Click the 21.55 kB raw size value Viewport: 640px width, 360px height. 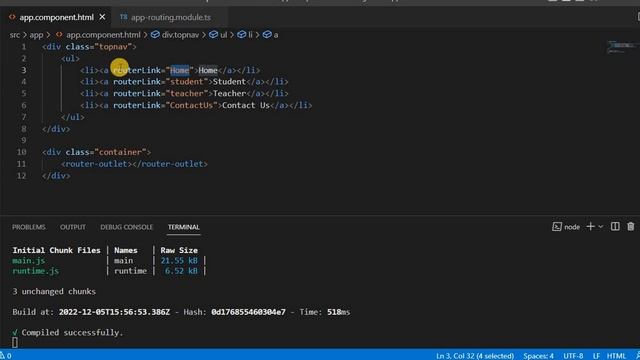point(179,260)
